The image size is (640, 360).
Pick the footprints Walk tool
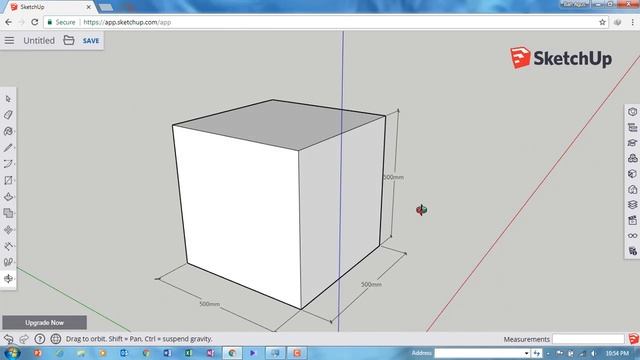8,262
